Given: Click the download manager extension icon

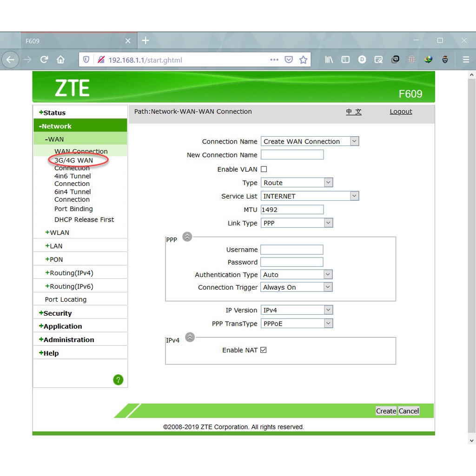Looking at the screenshot, I should pos(428,59).
